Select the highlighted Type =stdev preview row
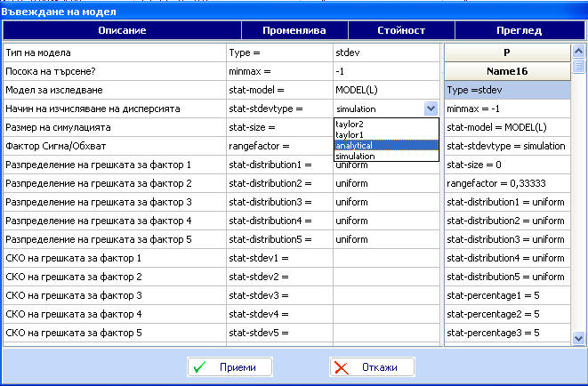 point(506,90)
